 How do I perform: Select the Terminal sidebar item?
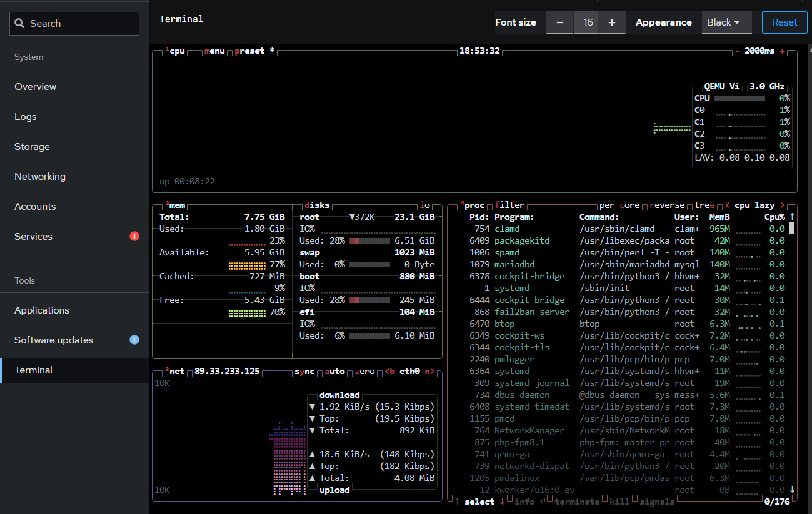[75, 370]
